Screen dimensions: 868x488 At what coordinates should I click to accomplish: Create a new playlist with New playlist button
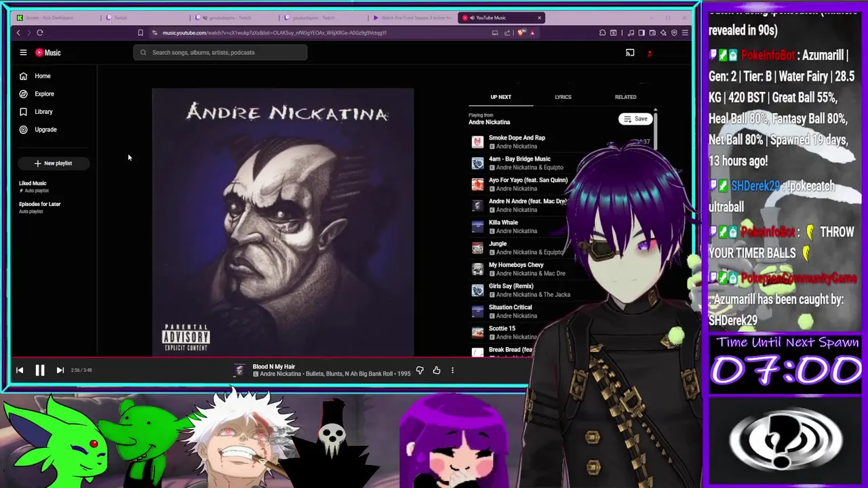53,163
